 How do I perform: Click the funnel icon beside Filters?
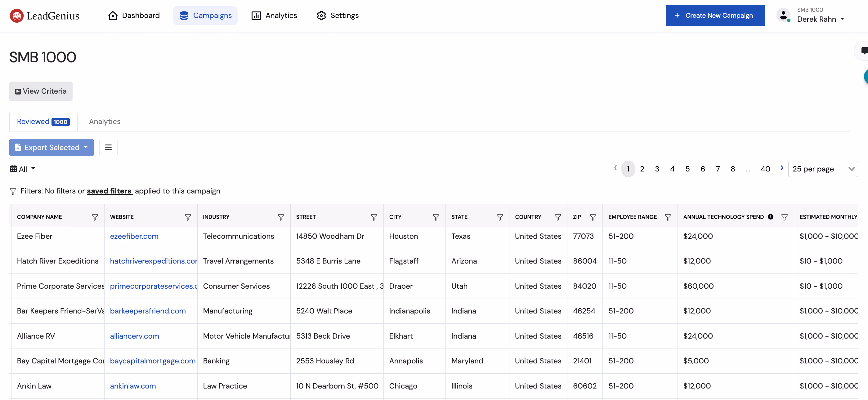click(13, 191)
